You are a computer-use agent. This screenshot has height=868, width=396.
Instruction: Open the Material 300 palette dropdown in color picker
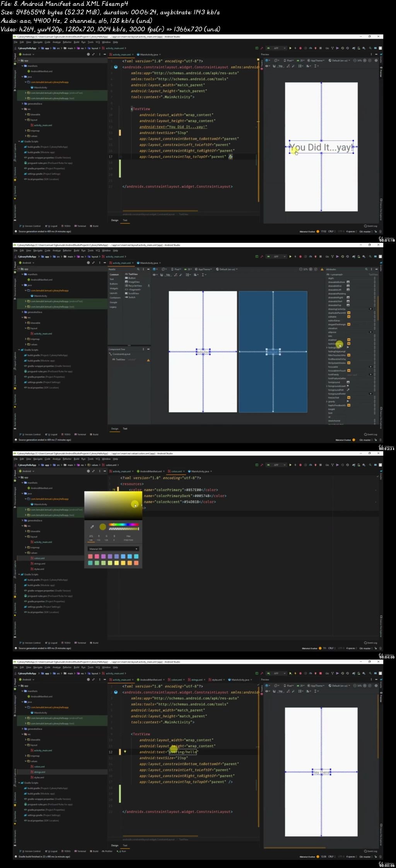(113, 549)
